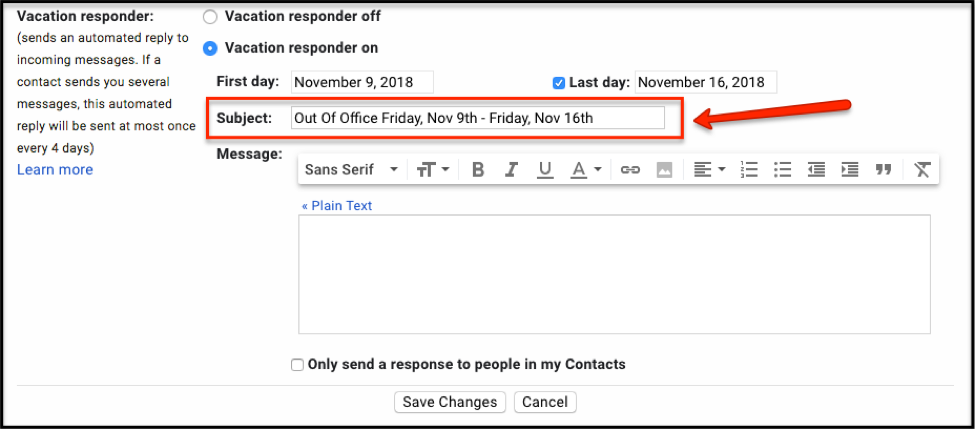
Task: Click into the Subject text field
Action: [x=477, y=118]
